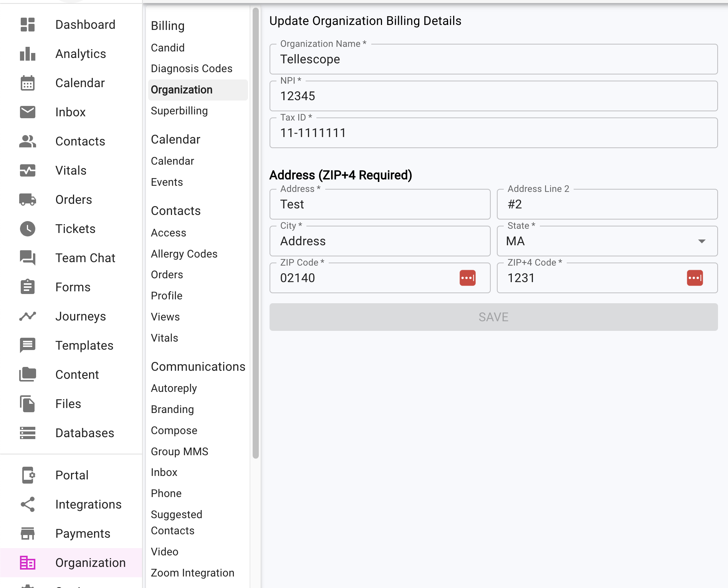Viewport: 728px width, 588px height.
Task: Click the pink Organization building icon
Action: point(28,563)
